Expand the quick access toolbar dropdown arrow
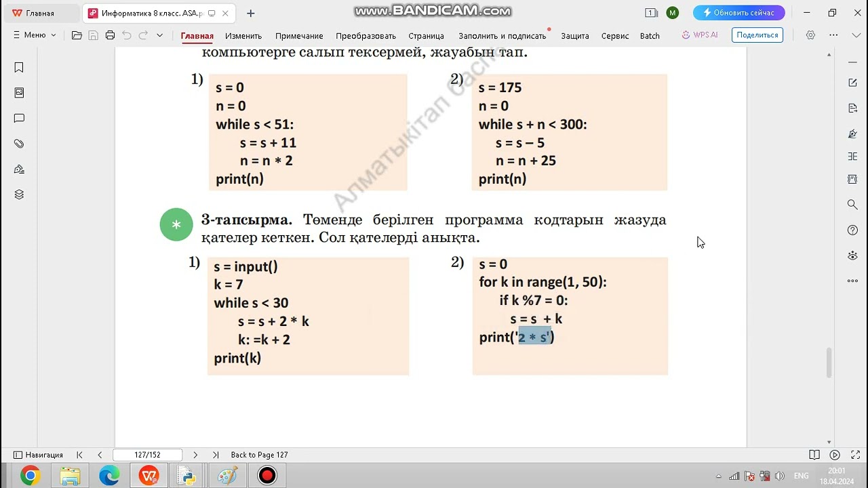This screenshot has width=868, height=488. tap(159, 35)
